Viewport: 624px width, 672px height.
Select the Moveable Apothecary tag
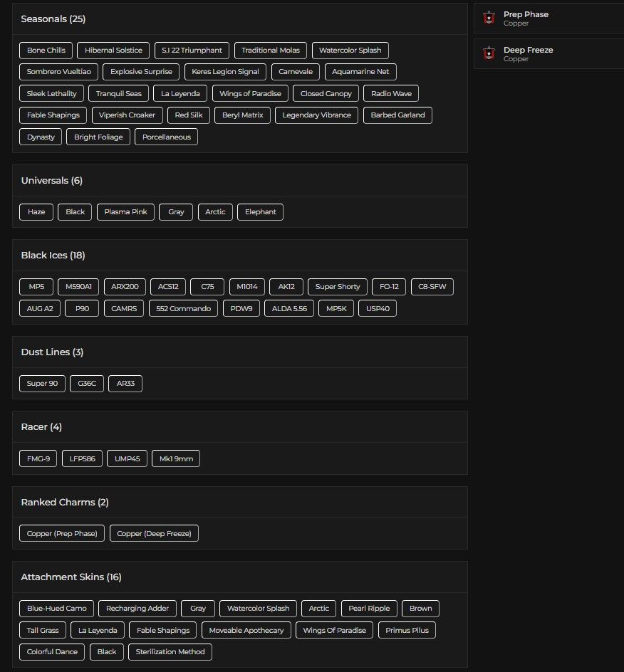pos(246,631)
